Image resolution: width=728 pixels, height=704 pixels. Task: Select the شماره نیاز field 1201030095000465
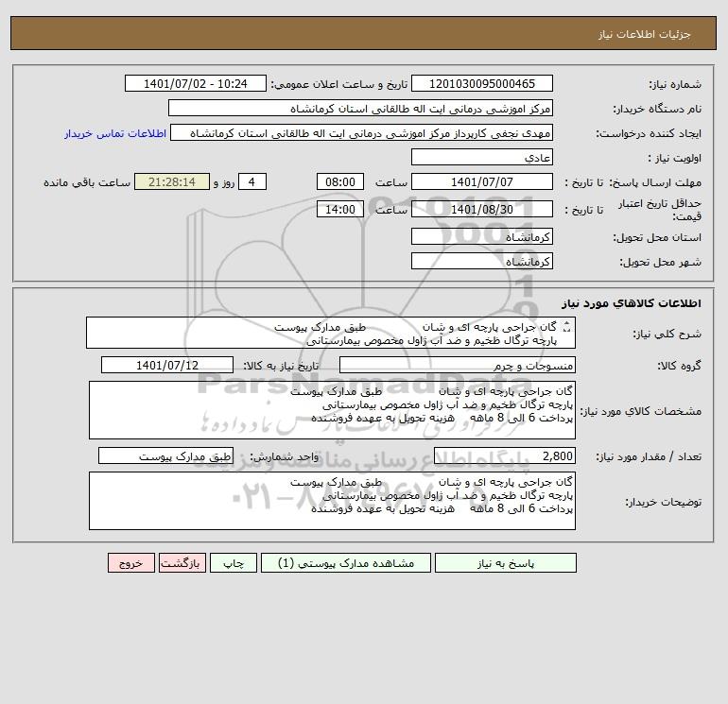pyautogui.click(x=482, y=83)
